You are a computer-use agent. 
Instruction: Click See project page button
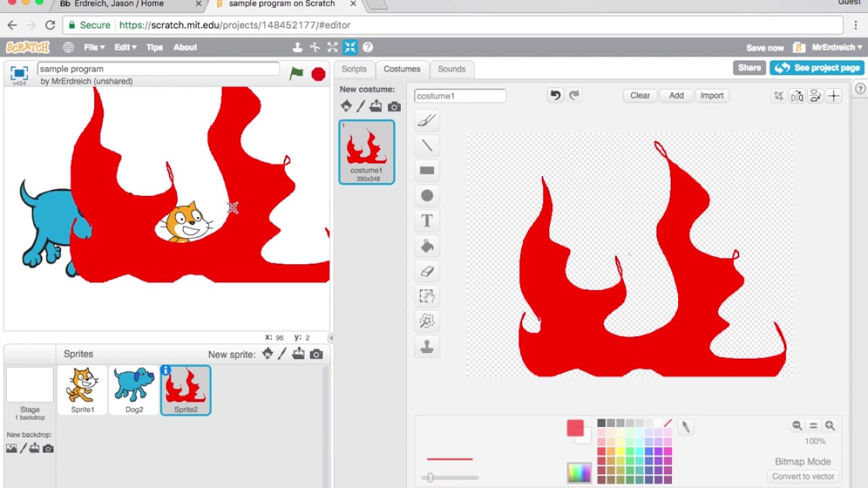[816, 68]
